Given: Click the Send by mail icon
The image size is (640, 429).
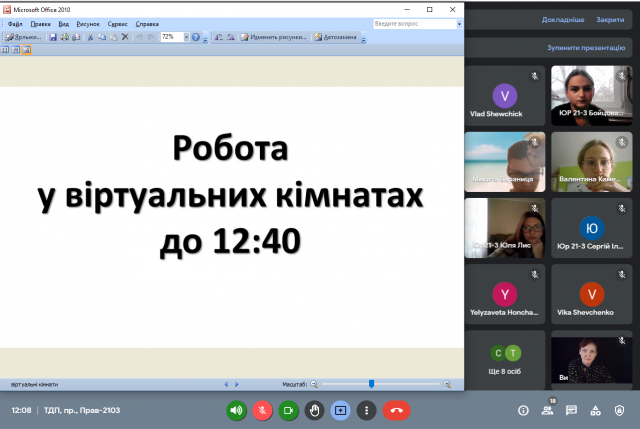Looking at the screenshot, I should click(x=76, y=37).
